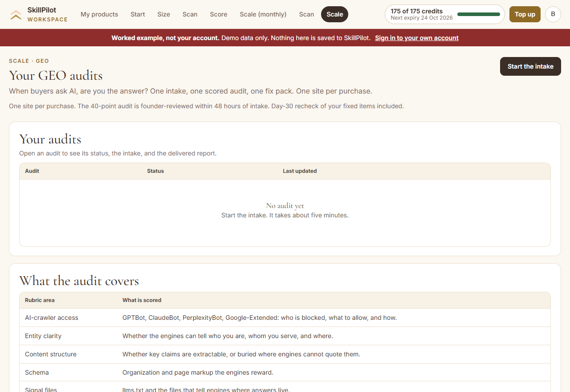Click the Status column header
Image resolution: width=570 pixels, height=392 pixels.
(155, 171)
